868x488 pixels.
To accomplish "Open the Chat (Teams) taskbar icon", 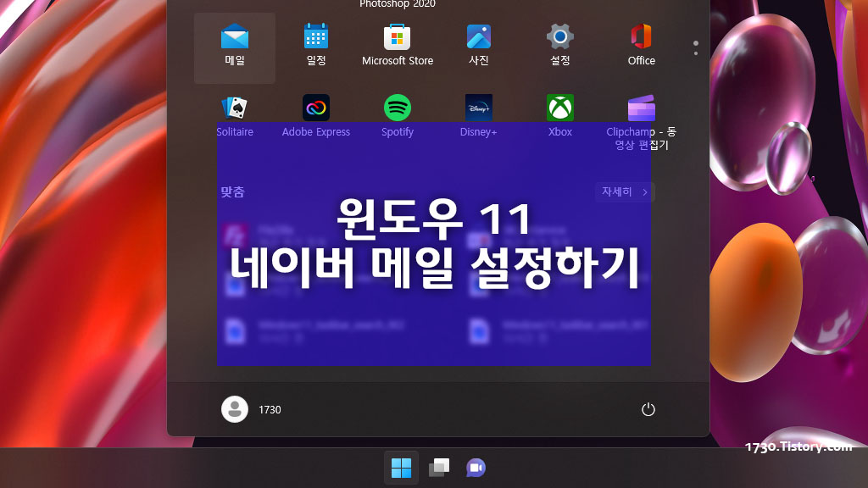I will coord(476,468).
